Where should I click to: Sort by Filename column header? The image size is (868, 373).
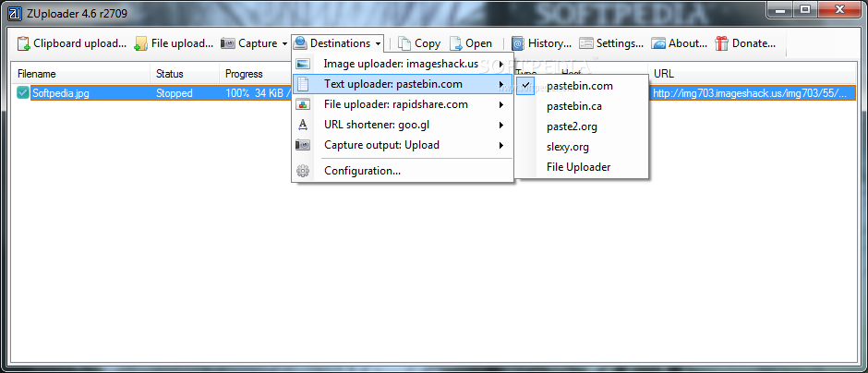81,74
